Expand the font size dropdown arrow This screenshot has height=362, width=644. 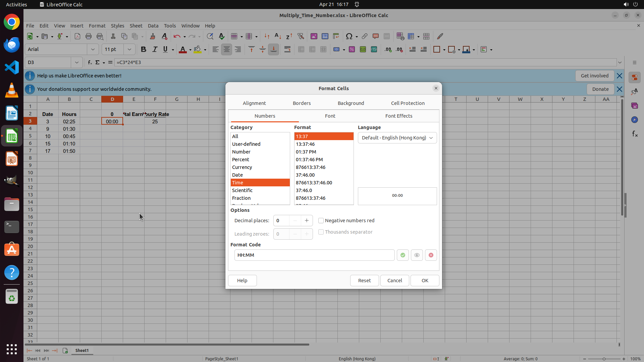point(129,49)
